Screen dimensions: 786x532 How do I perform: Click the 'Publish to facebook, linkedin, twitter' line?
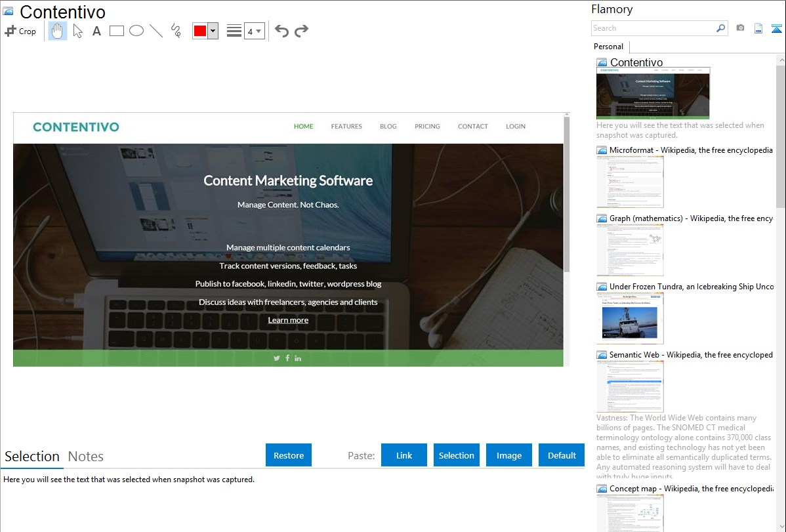pos(288,284)
